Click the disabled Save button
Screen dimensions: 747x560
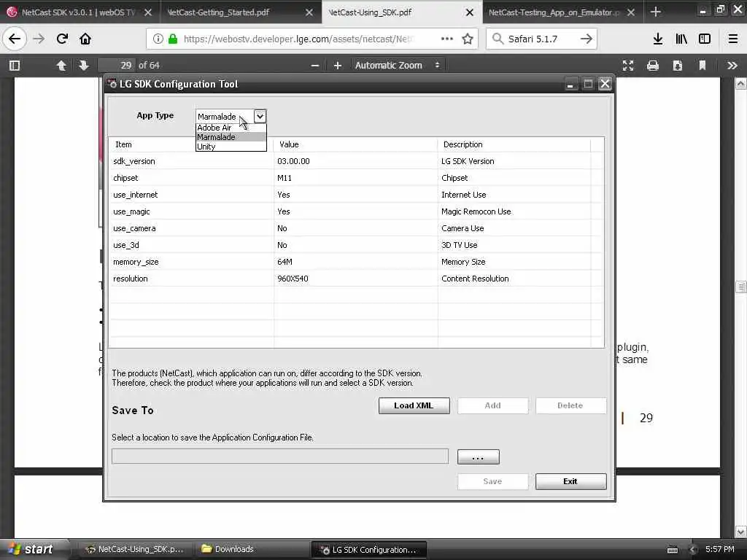click(x=492, y=481)
